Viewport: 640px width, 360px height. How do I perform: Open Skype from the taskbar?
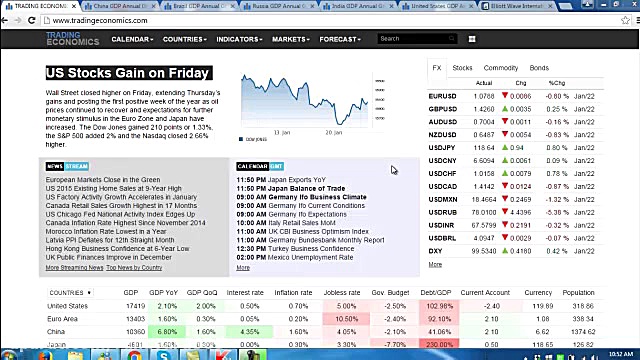click(x=164, y=355)
